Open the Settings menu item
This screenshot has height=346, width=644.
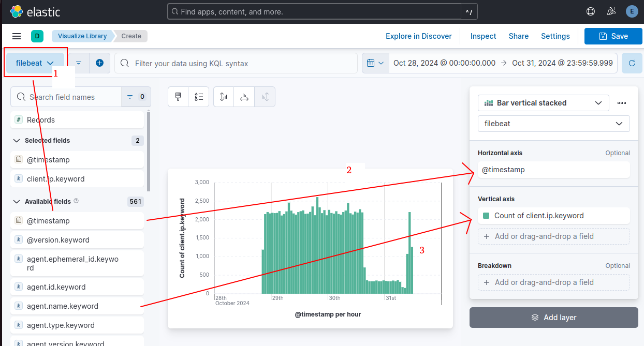pos(555,36)
